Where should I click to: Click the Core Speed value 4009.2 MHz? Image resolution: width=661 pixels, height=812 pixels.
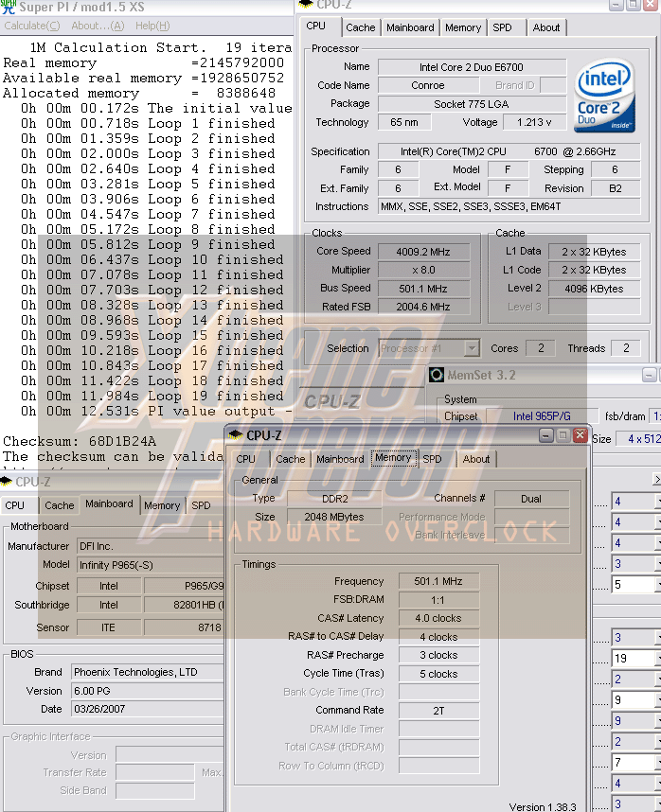click(x=423, y=252)
